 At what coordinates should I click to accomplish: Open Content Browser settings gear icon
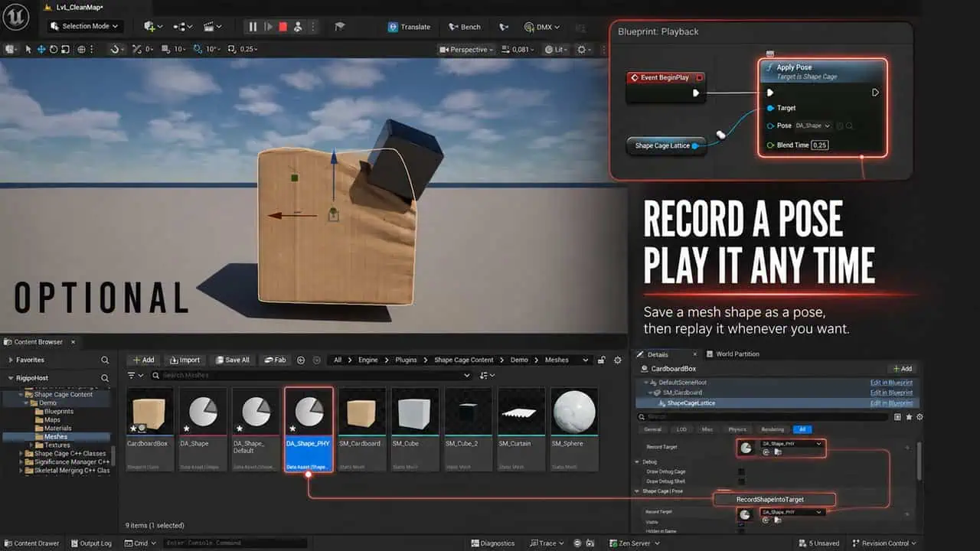click(x=618, y=360)
